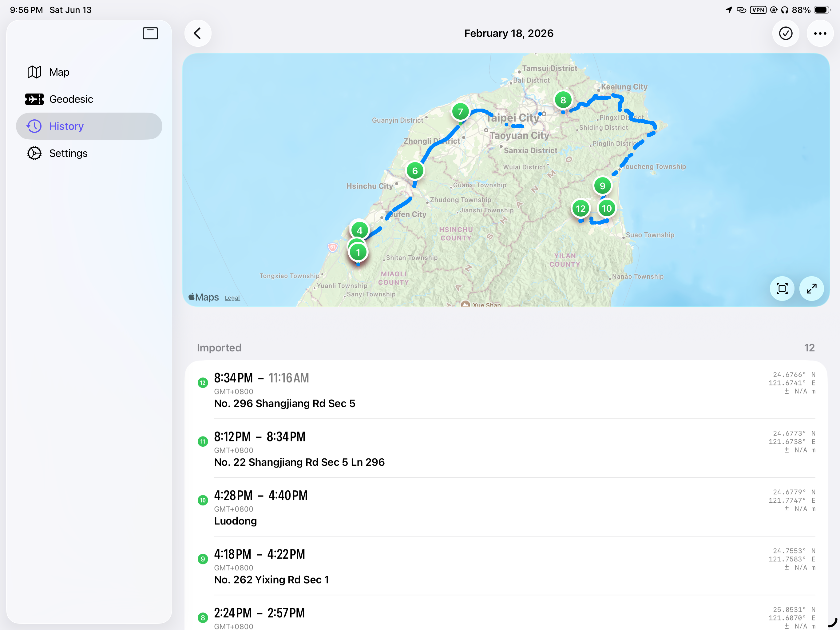Image resolution: width=840 pixels, height=630 pixels.
Task: Click the headphones icon in status bar
Action: [785, 10]
